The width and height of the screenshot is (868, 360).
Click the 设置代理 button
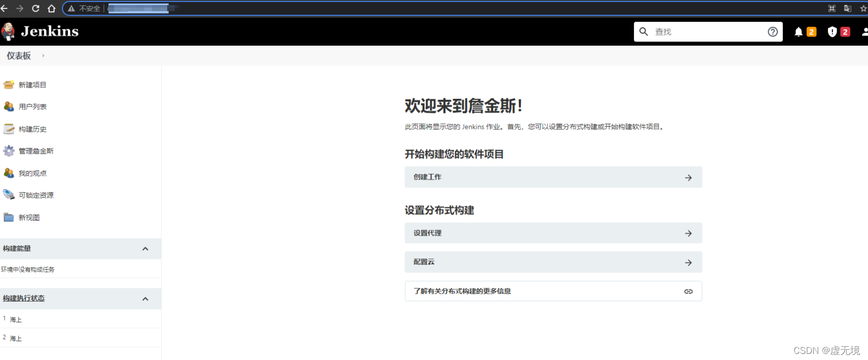click(x=553, y=233)
